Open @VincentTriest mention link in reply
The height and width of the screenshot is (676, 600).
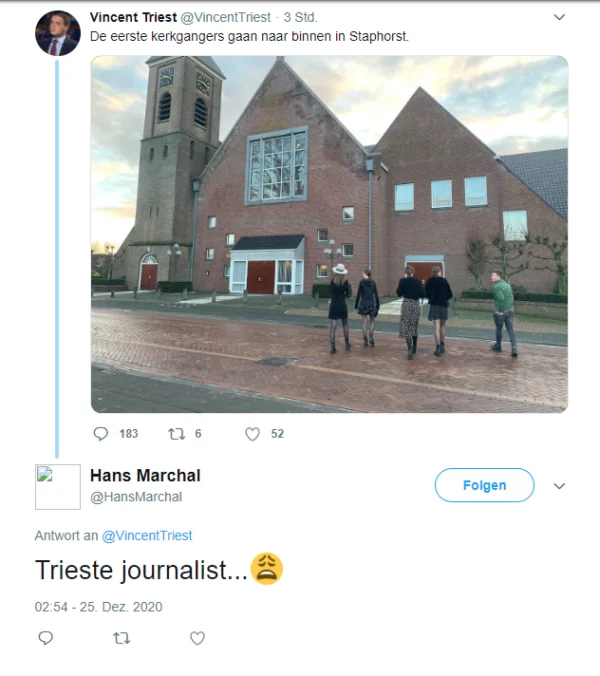pos(147,536)
